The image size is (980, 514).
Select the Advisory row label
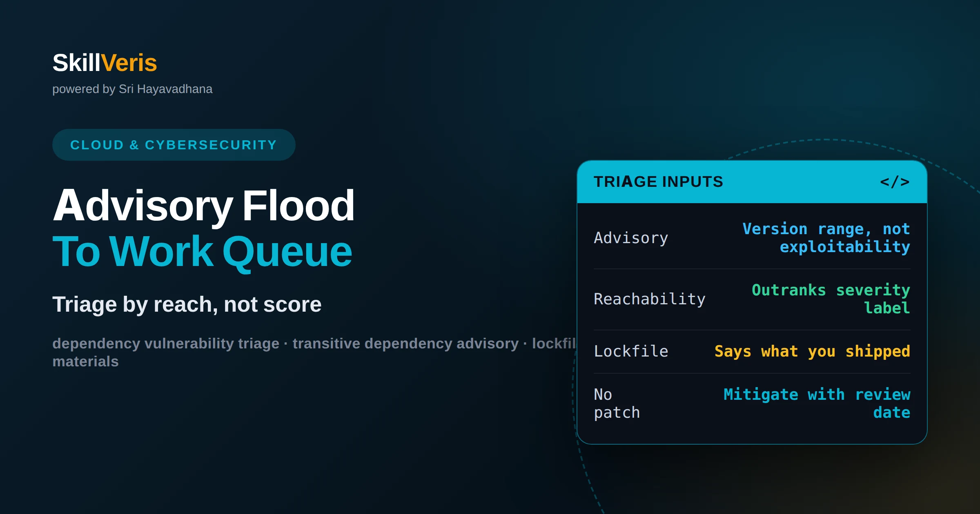pyautogui.click(x=631, y=238)
